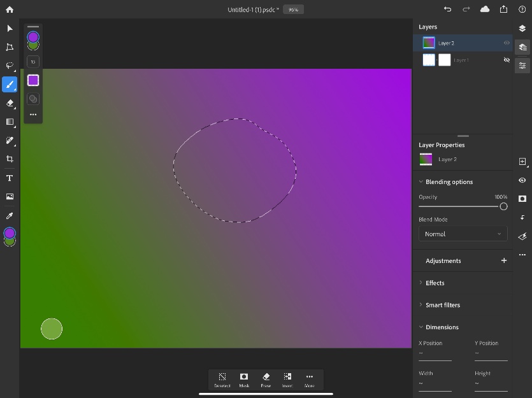
Task: Select the Type tool
Action: click(10, 178)
